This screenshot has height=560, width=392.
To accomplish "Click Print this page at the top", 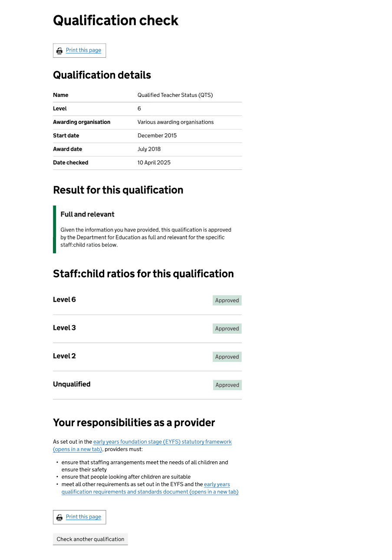I will click(x=83, y=50).
